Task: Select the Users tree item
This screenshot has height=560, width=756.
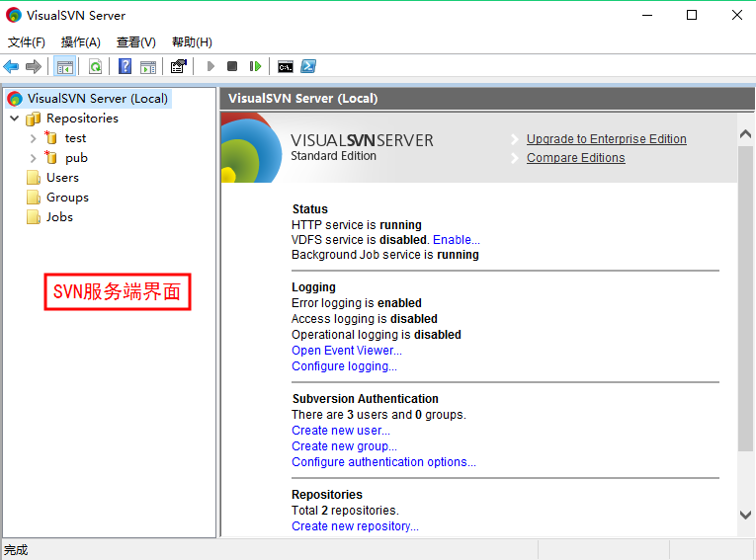Action: pyautogui.click(x=62, y=178)
